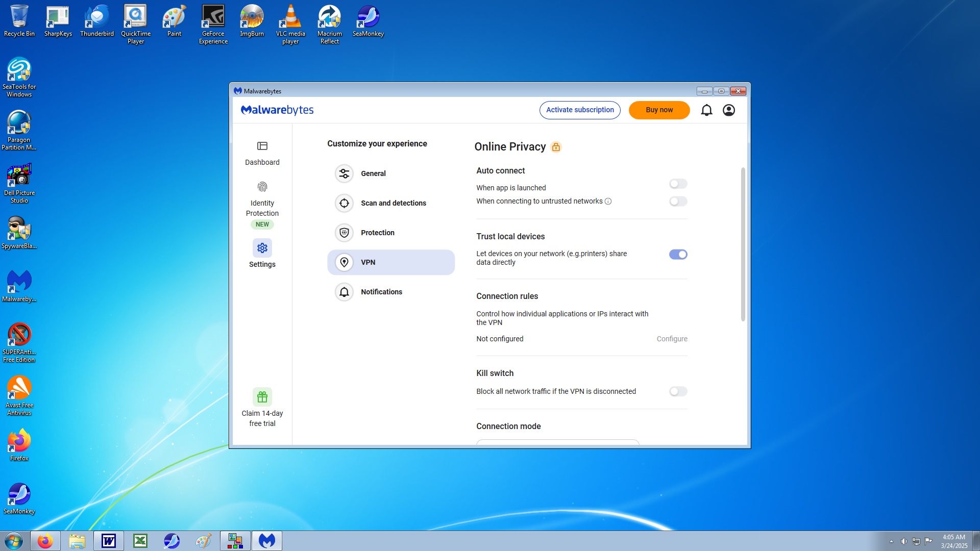Open Identity Protection fingerprint icon
980x551 pixels.
[x=262, y=187]
